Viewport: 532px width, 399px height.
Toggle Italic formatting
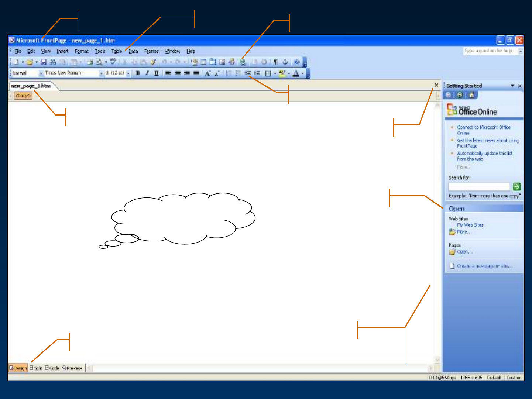point(147,73)
